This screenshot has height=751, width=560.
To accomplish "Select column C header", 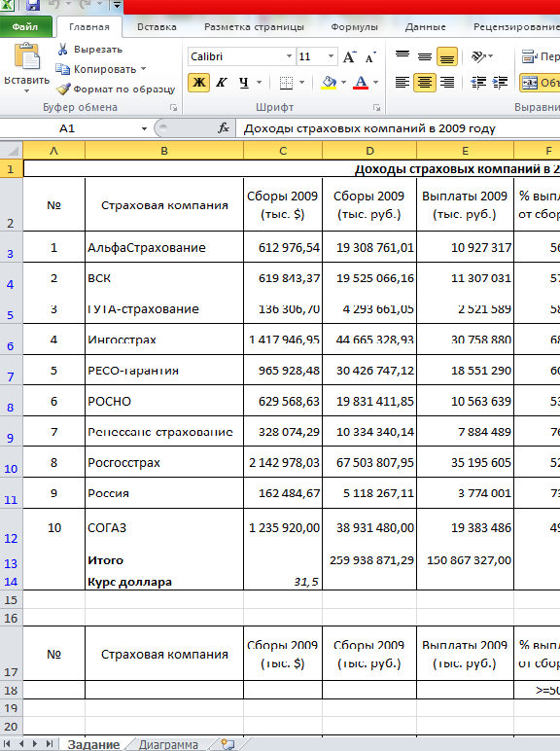I will tap(283, 151).
